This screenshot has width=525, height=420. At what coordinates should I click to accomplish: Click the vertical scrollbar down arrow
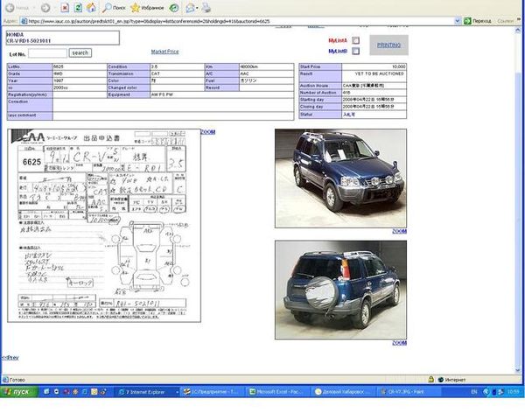pyautogui.click(x=518, y=370)
